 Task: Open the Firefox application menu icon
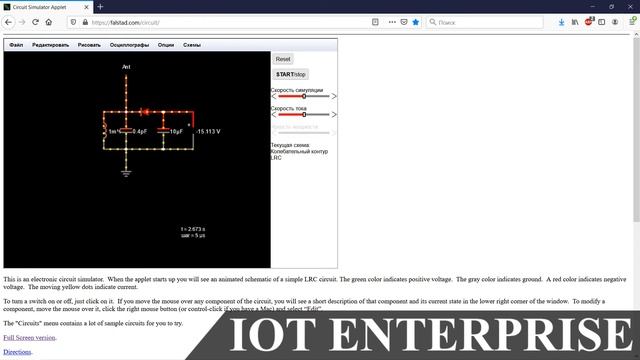[x=632, y=21]
